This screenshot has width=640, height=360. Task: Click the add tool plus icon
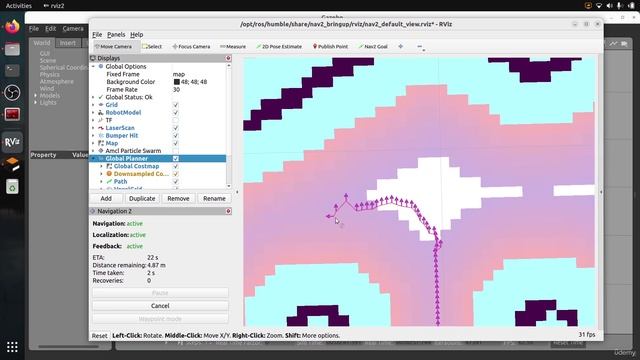pyautogui.click(x=400, y=47)
